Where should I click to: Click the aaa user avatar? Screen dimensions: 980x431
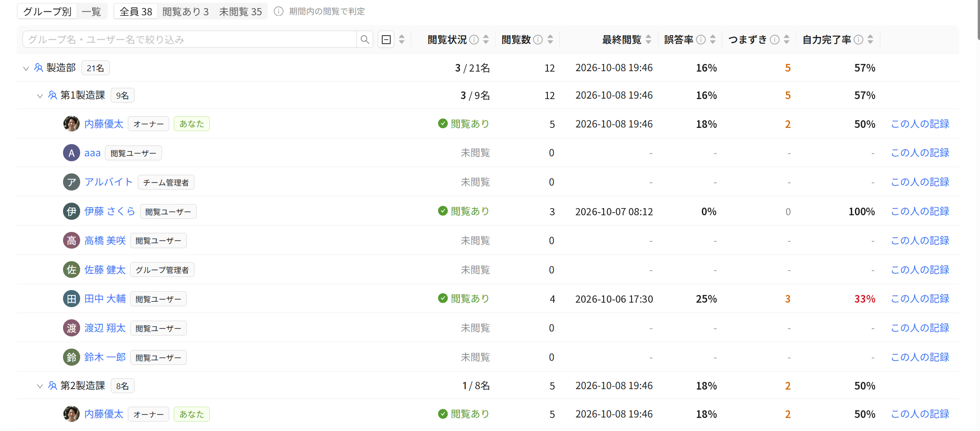(x=72, y=153)
